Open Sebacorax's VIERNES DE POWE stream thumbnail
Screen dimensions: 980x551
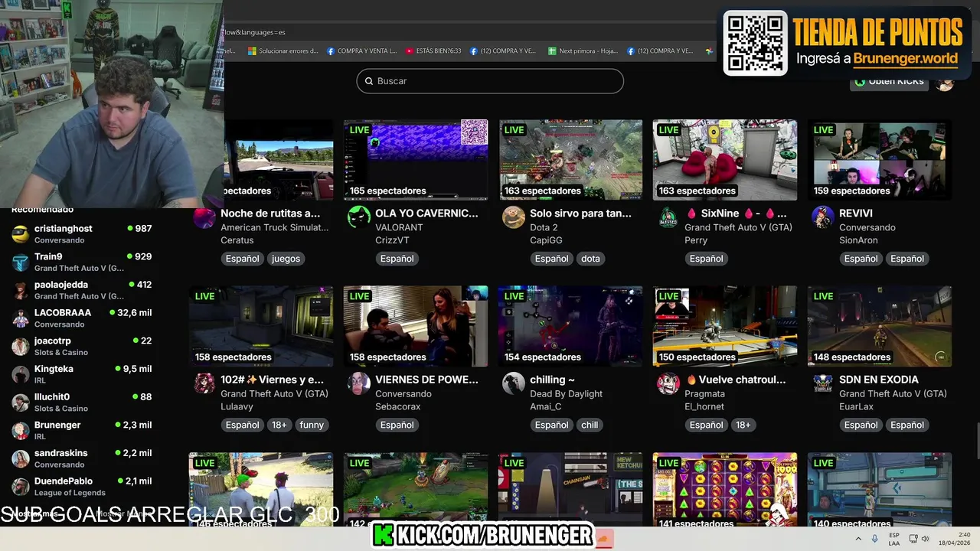click(416, 326)
